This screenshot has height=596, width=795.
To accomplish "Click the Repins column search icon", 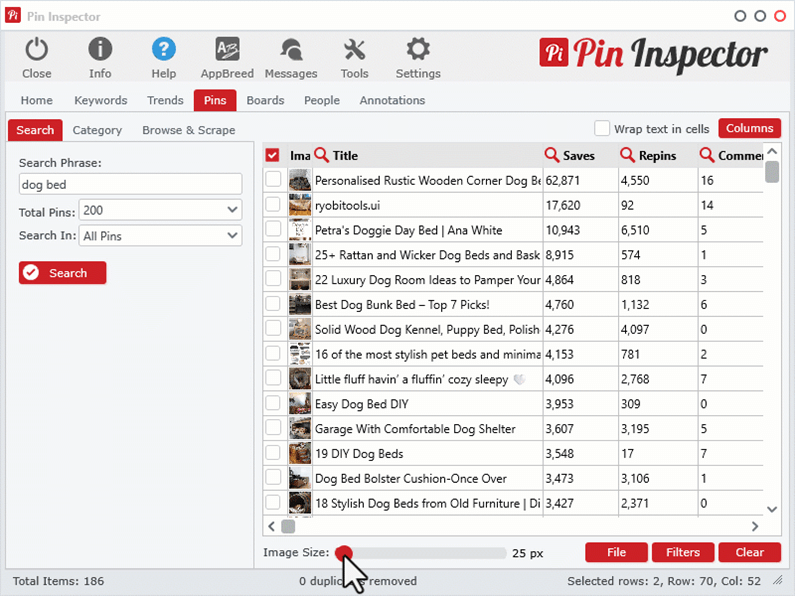I will pyautogui.click(x=627, y=155).
